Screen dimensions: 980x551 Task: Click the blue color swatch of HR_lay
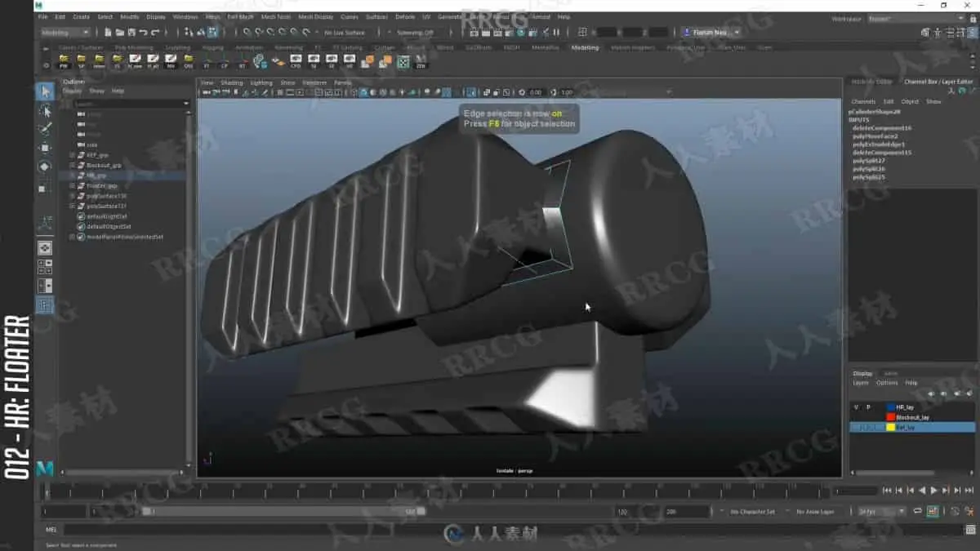pyautogui.click(x=891, y=407)
